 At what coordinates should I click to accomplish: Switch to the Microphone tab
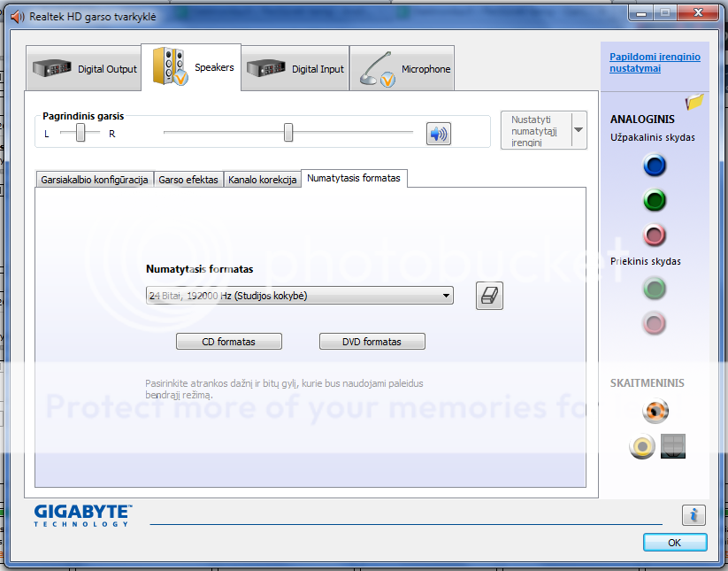point(405,69)
